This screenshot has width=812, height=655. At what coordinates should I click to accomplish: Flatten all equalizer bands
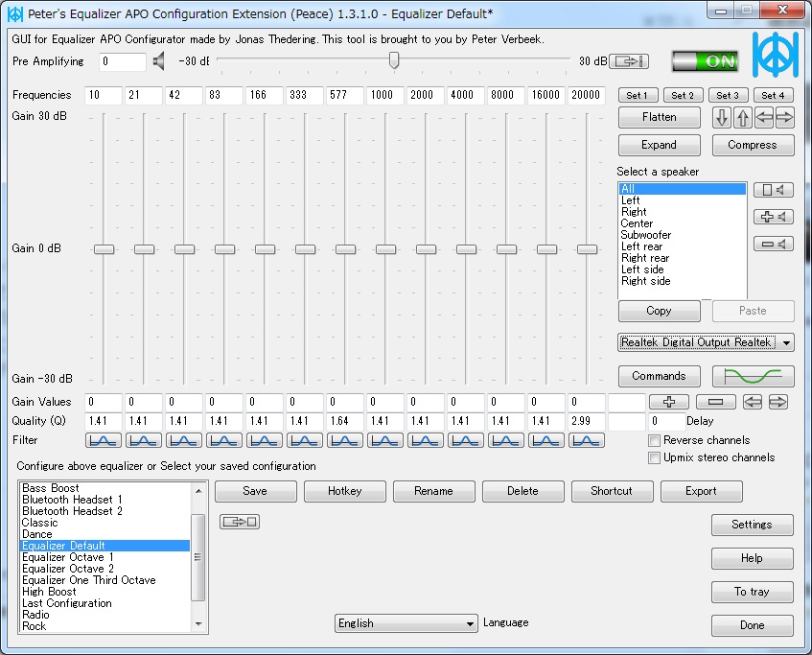click(x=659, y=117)
